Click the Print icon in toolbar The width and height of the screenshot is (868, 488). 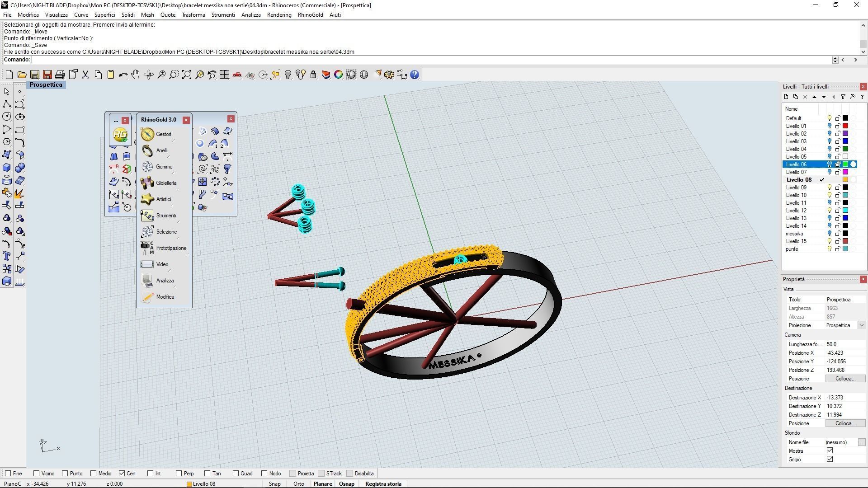click(x=60, y=75)
